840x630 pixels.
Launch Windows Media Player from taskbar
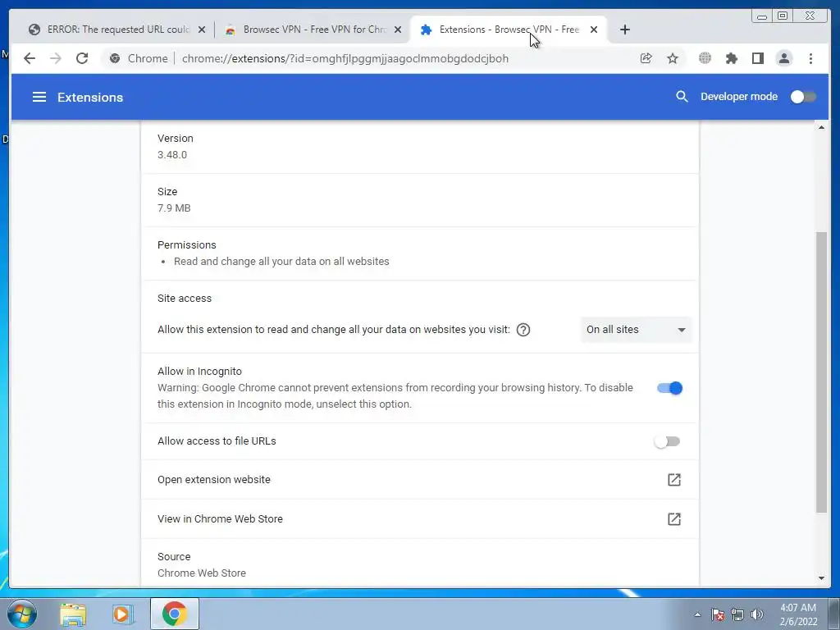(x=123, y=614)
